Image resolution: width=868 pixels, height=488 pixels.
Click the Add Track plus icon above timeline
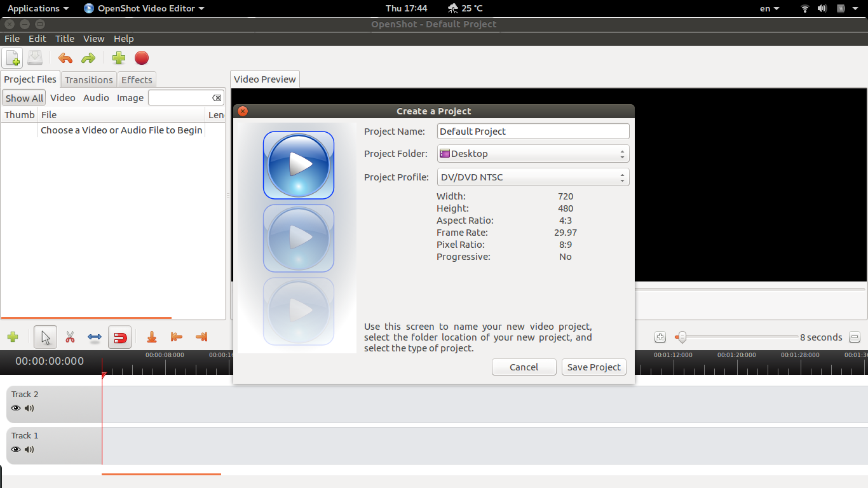point(12,337)
